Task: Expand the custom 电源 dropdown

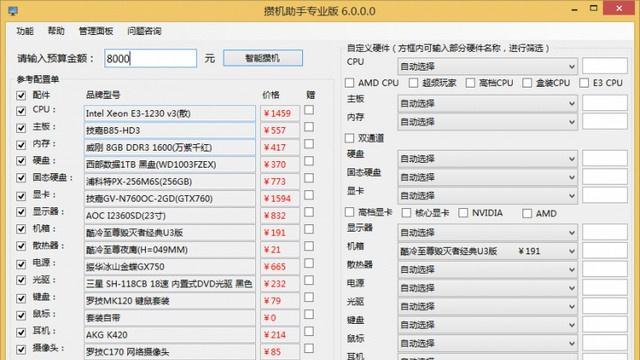Action: click(487, 288)
